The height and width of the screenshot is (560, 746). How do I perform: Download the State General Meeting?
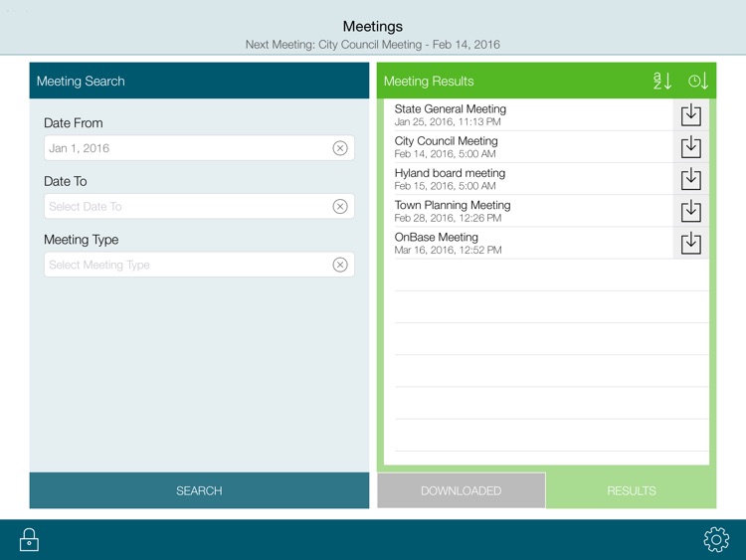point(691,115)
